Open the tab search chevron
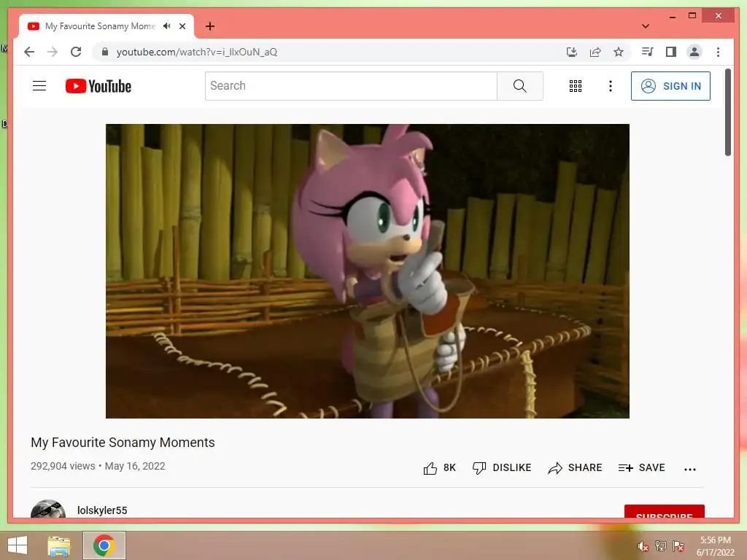Image resolution: width=747 pixels, height=560 pixels. pos(646,26)
